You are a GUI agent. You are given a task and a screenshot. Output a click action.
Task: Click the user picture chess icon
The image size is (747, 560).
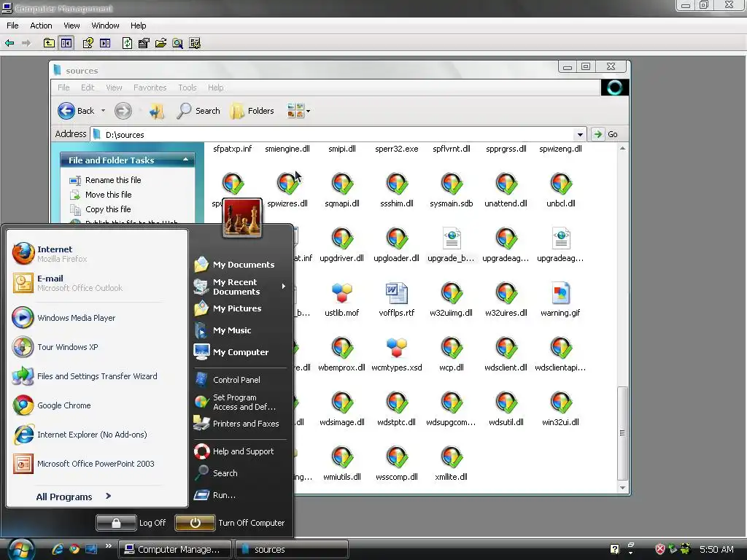click(x=242, y=218)
